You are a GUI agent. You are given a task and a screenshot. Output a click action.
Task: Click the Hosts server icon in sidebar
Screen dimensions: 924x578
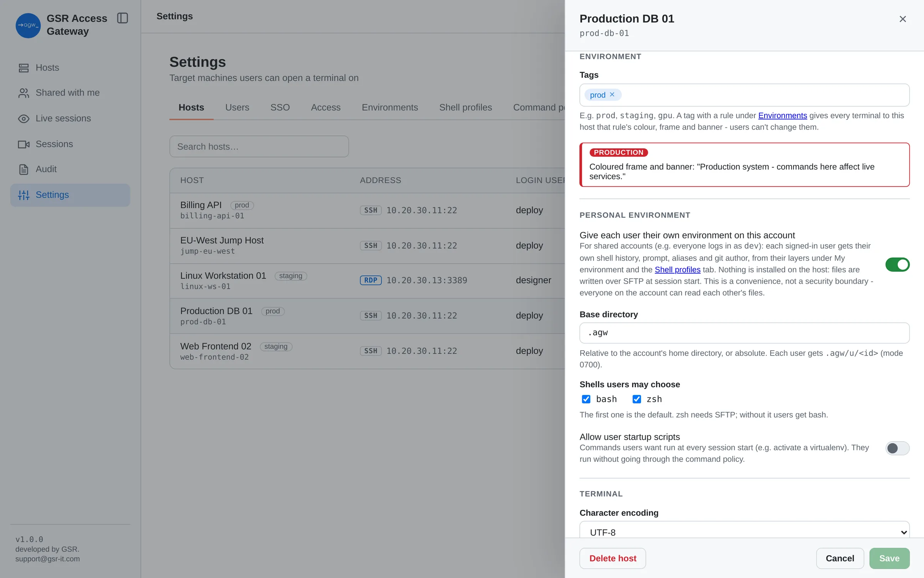24,68
